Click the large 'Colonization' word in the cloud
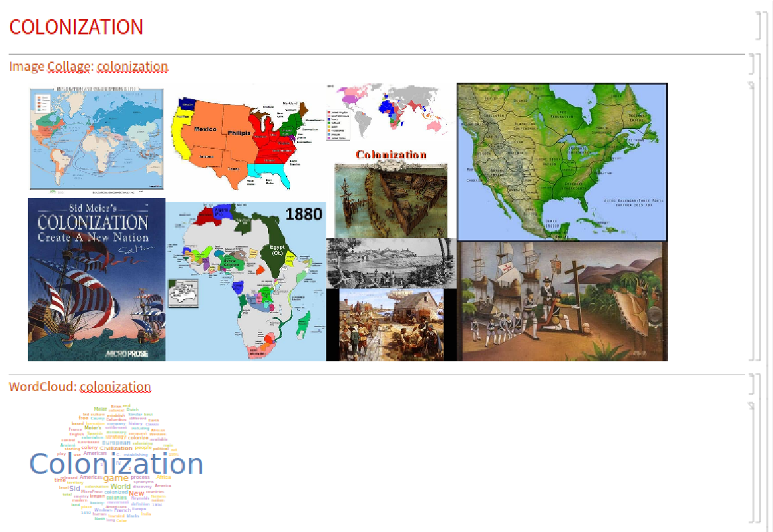The image size is (773, 532). pyautogui.click(x=116, y=465)
